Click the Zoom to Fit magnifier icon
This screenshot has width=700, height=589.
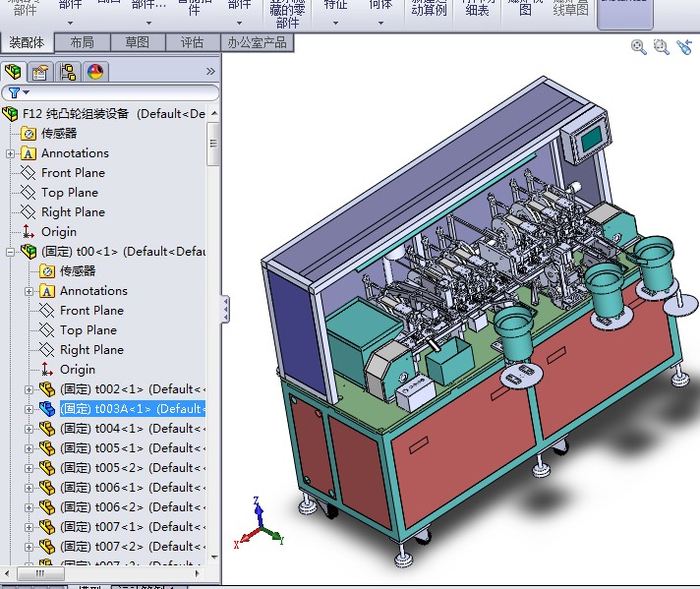point(639,46)
